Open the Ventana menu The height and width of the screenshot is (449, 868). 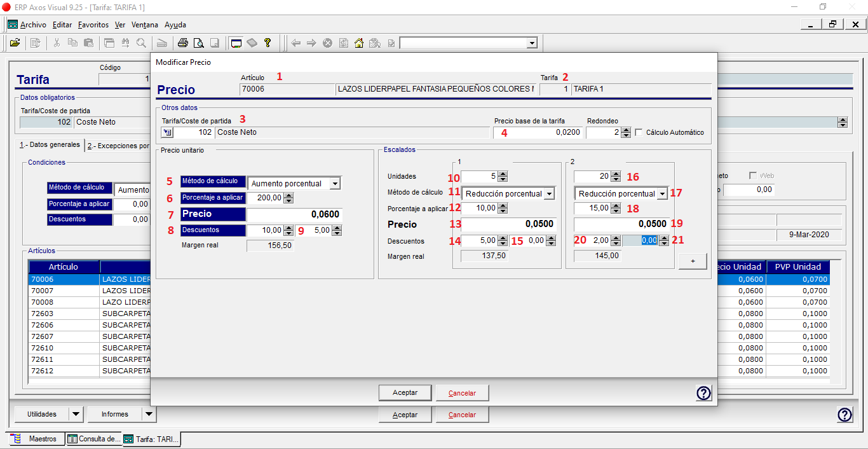pos(145,25)
